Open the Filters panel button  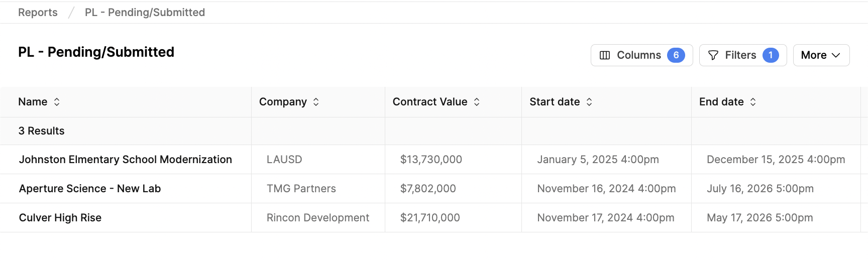(743, 55)
